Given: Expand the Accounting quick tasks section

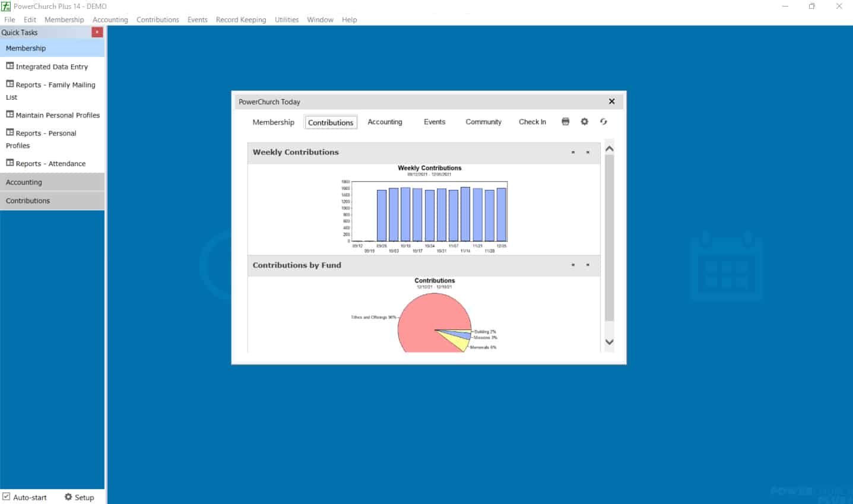Looking at the screenshot, I should 52,182.
